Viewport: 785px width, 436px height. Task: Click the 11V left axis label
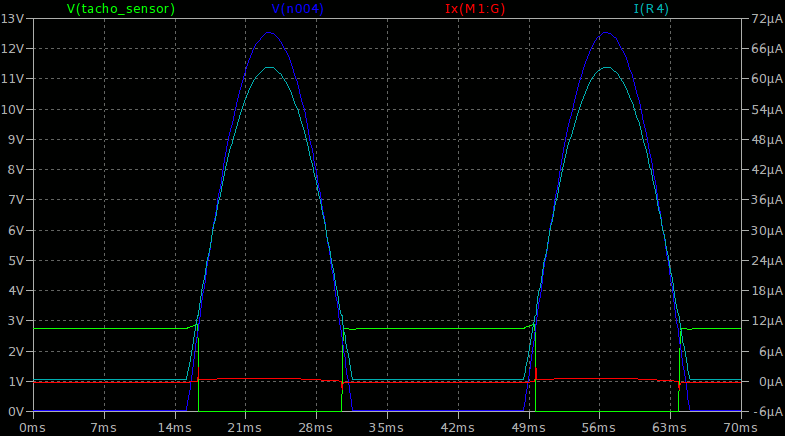click(x=13, y=79)
